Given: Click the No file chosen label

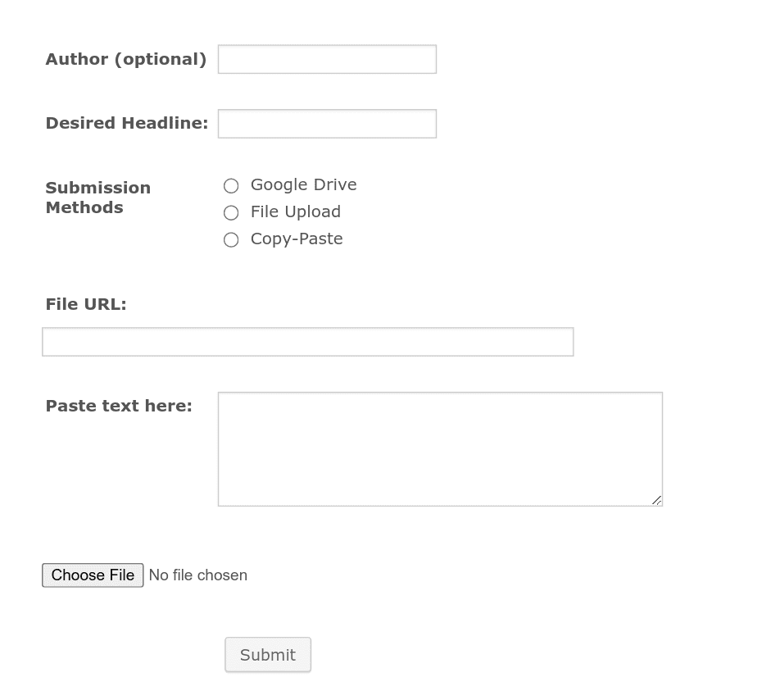Looking at the screenshot, I should click(197, 575).
